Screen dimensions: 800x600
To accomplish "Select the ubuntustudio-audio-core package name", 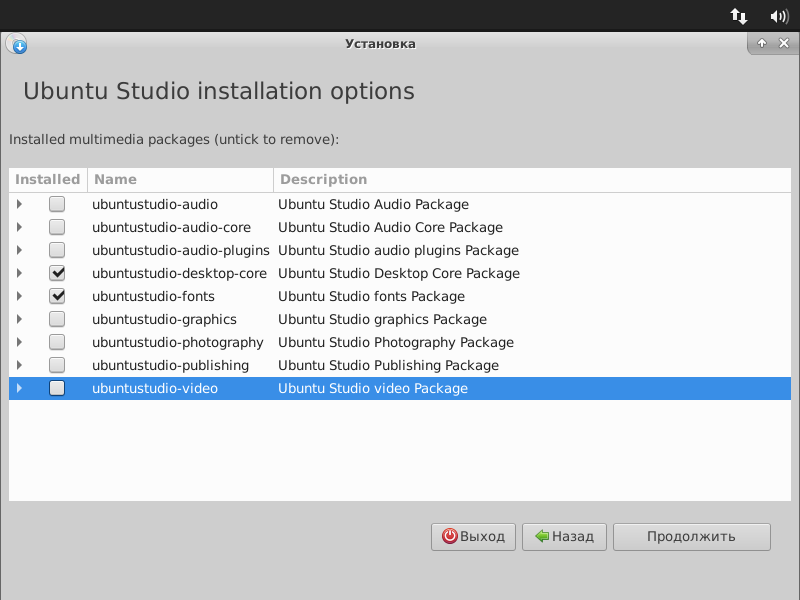I will pyautogui.click(x=171, y=227).
